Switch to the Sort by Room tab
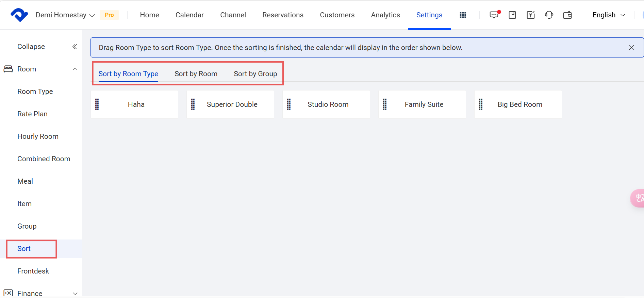Image resolution: width=644 pixels, height=298 pixels. (x=196, y=74)
